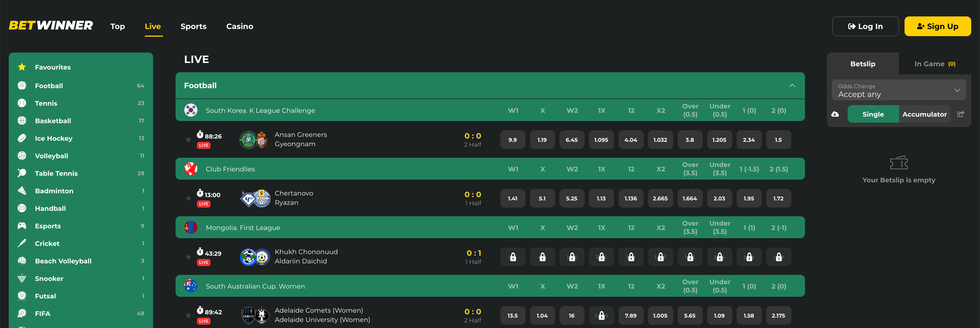Viewport: 980px width, 328px height.
Task: Open the Tennis category icon
Action: 22,103
